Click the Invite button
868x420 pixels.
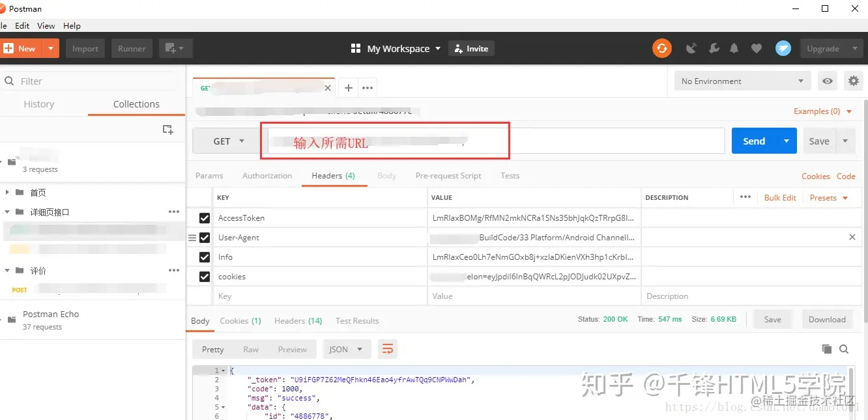point(471,49)
